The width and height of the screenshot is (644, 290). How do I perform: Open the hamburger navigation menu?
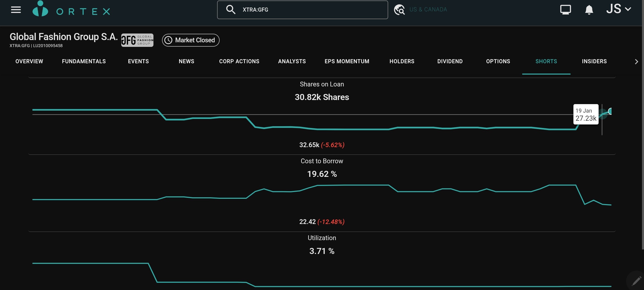coord(16,10)
